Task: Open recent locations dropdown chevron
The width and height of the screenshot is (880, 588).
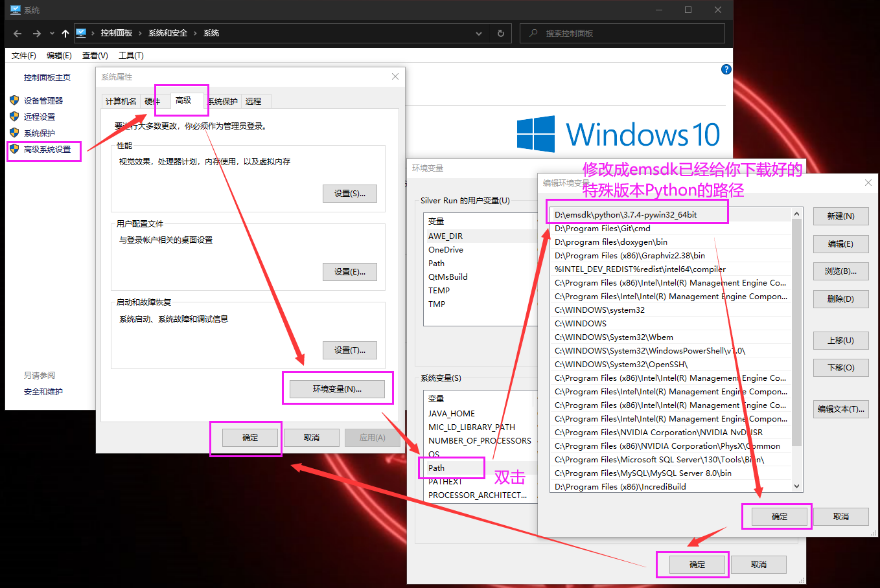Action: [52, 34]
